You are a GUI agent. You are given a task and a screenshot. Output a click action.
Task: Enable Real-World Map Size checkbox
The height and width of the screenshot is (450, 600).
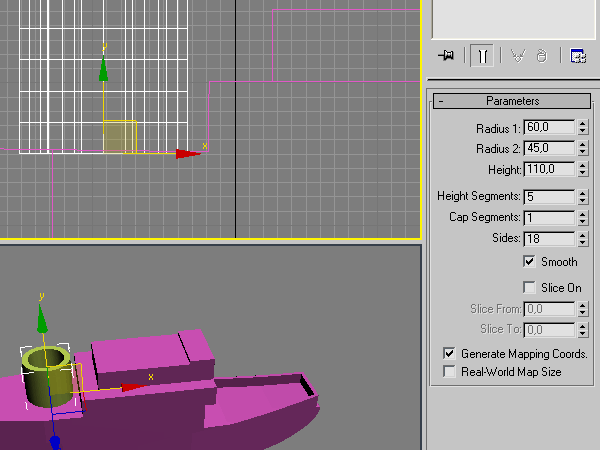point(449,371)
